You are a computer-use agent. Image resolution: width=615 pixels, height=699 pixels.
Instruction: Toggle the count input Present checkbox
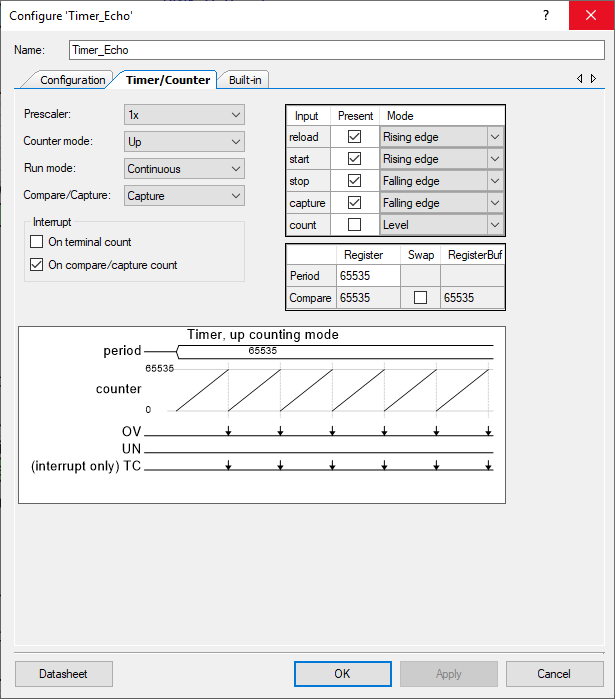pos(354,225)
